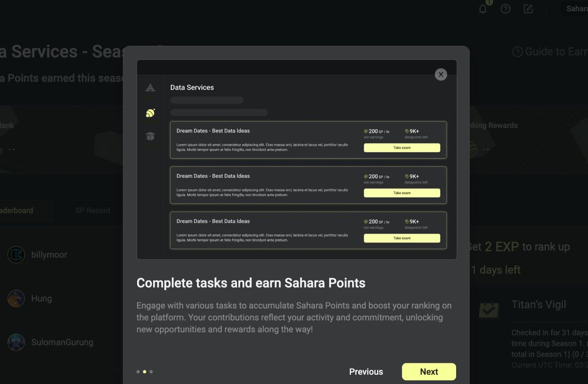
Task: Jump to the first pagination dot
Action: 138,372
